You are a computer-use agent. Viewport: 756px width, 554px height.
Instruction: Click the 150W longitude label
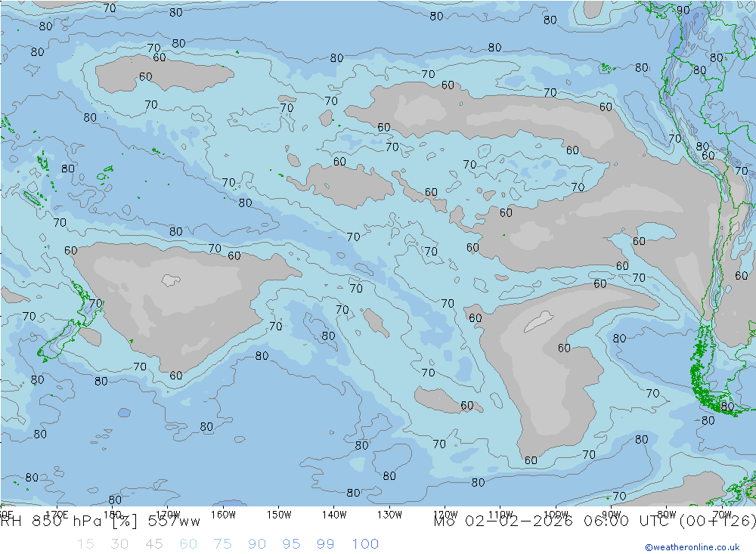(279, 515)
